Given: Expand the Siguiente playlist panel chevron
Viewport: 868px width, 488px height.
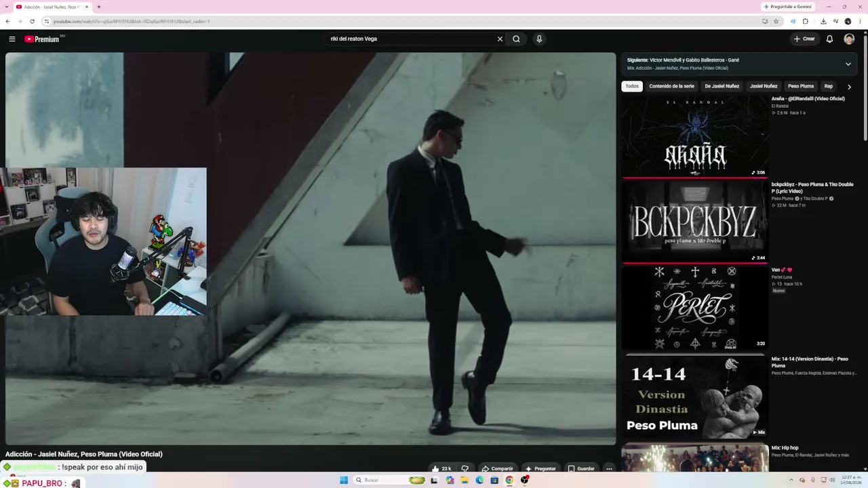Looking at the screenshot, I should (848, 64).
